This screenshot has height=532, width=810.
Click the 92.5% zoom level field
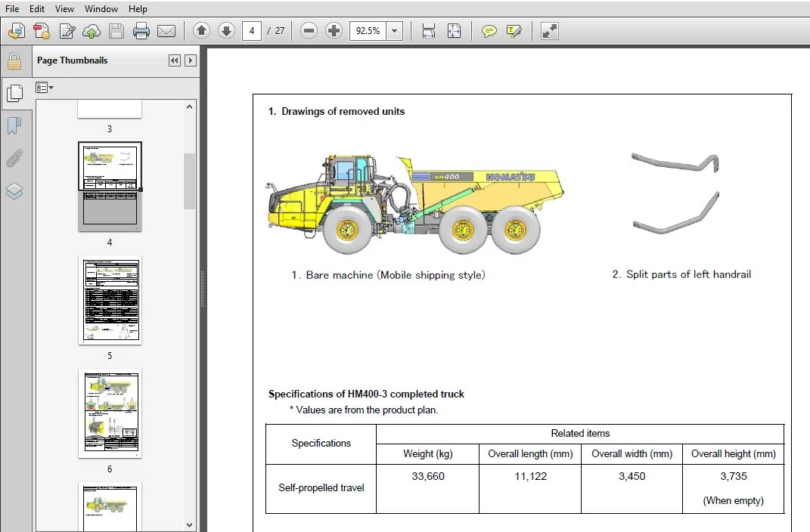coord(368,31)
